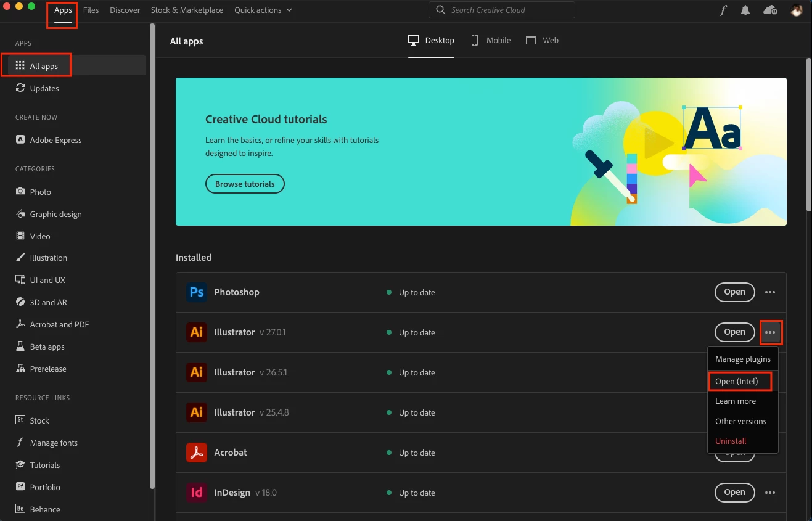
Task: Open the notifications bell
Action: [745, 10]
